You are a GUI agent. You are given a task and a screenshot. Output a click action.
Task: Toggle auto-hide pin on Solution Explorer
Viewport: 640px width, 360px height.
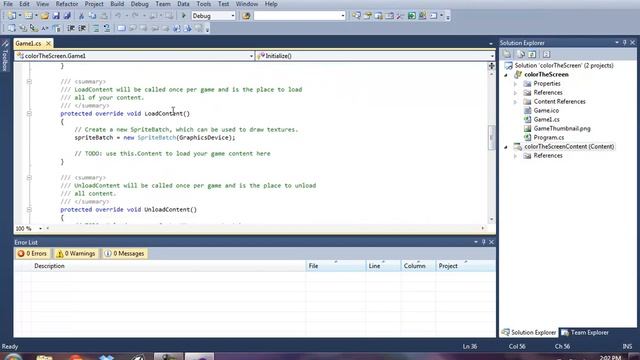point(624,42)
